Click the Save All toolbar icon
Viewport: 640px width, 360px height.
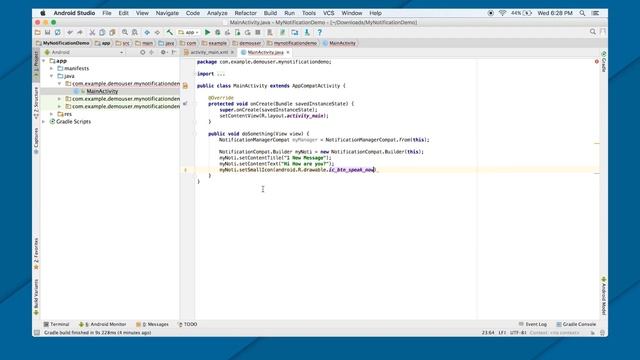[48, 32]
